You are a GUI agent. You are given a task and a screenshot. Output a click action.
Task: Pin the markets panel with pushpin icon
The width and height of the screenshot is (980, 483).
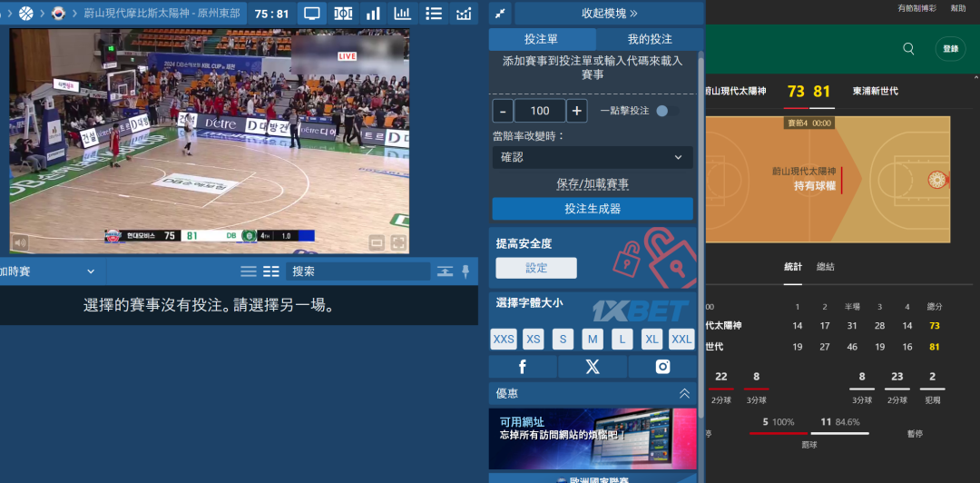point(465,271)
